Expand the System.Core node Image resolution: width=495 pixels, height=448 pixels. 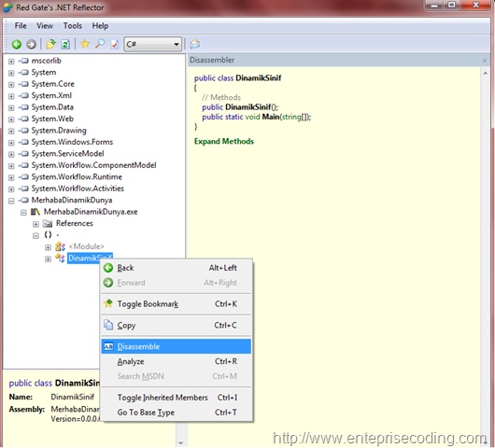tap(11, 85)
